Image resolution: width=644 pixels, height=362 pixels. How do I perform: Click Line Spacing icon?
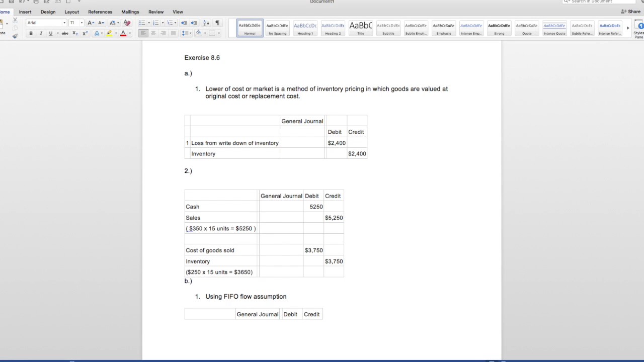click(x=185, y=33)
